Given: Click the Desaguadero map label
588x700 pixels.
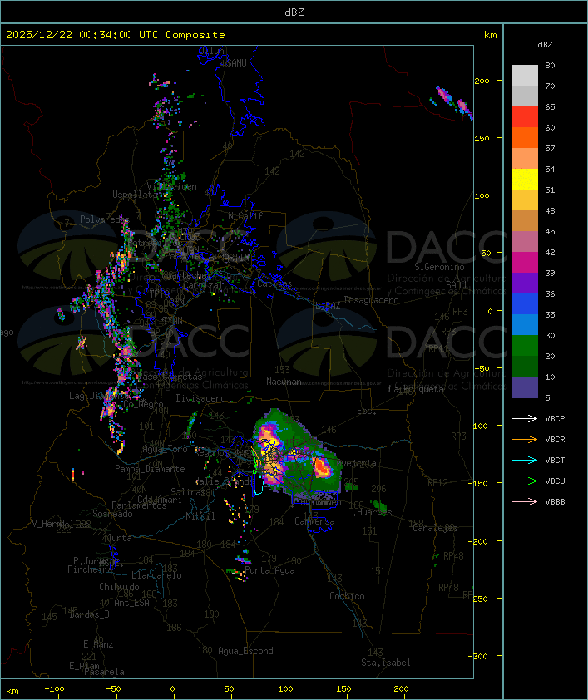Looking at the screenshot, I should (371, 300).
